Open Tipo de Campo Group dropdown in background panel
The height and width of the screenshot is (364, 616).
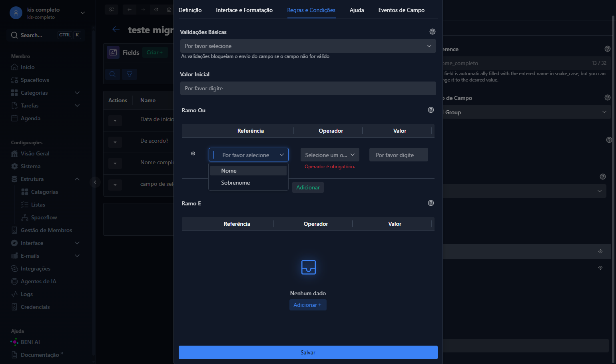pos(526,112)
